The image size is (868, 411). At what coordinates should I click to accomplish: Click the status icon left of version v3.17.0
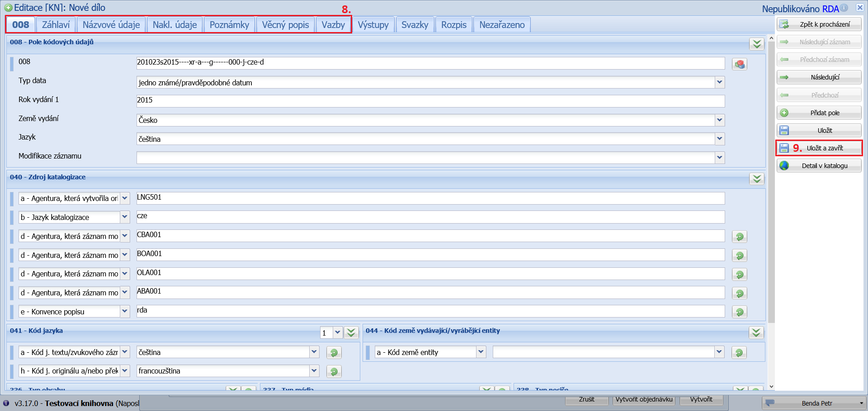[6, 403]
